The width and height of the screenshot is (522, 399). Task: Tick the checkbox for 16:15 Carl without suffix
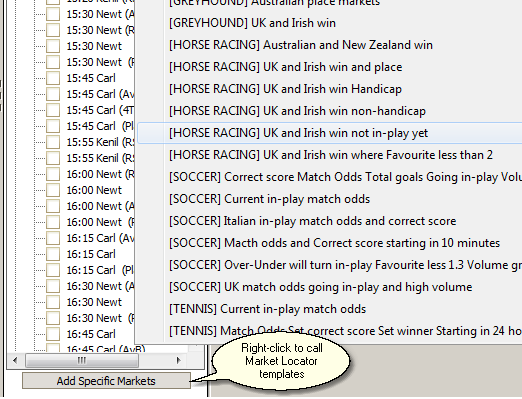coord(53,254)
